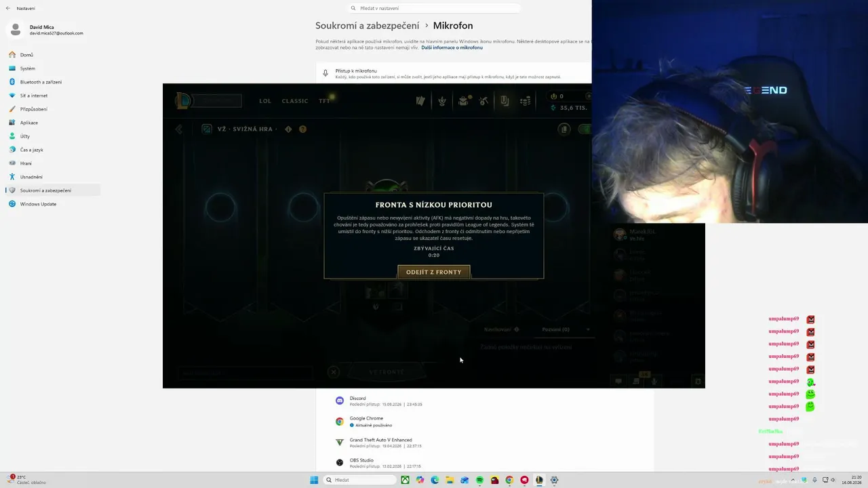Viewport: 868px width, 488px height.
Task: Click the game mode map icon beside VŽ
Action: (x=207, y=129)
